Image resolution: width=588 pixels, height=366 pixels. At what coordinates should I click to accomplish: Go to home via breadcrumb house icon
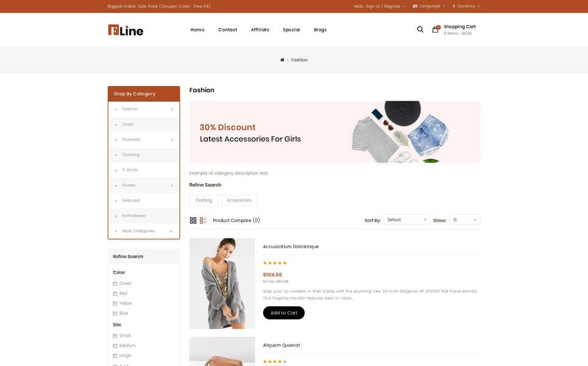[282, 60]
